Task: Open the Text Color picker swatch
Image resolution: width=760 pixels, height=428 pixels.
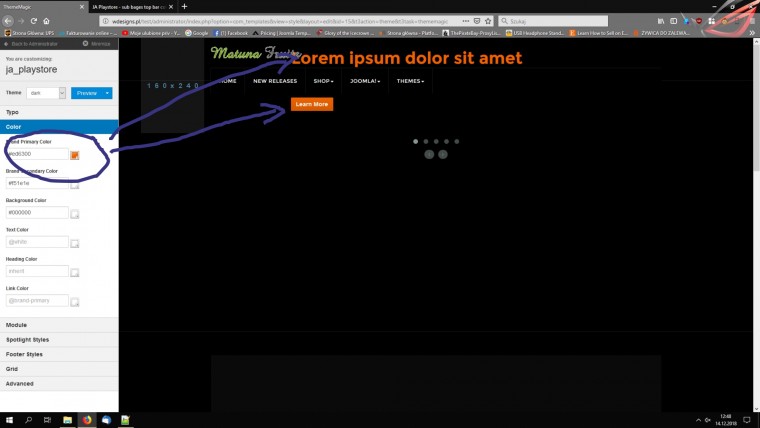Action: point(75,243)
